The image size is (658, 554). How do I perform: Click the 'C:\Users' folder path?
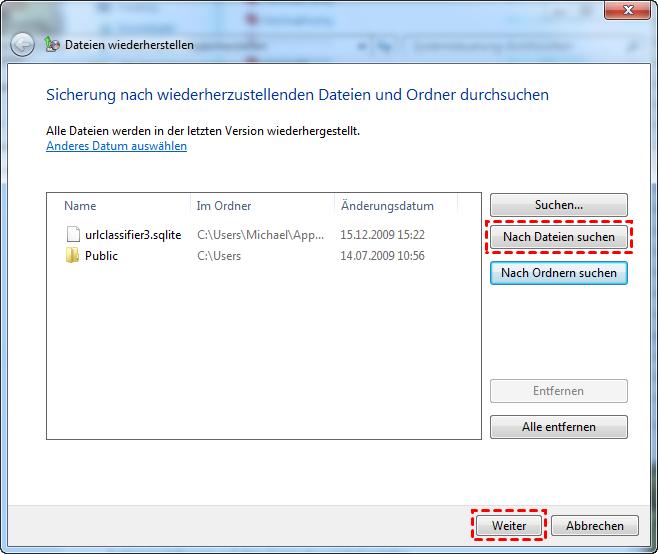(x=219, y=256)
